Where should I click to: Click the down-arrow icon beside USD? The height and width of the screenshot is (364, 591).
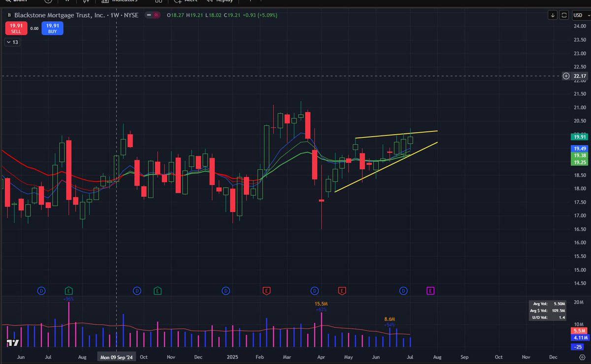[x=553, y=15]
